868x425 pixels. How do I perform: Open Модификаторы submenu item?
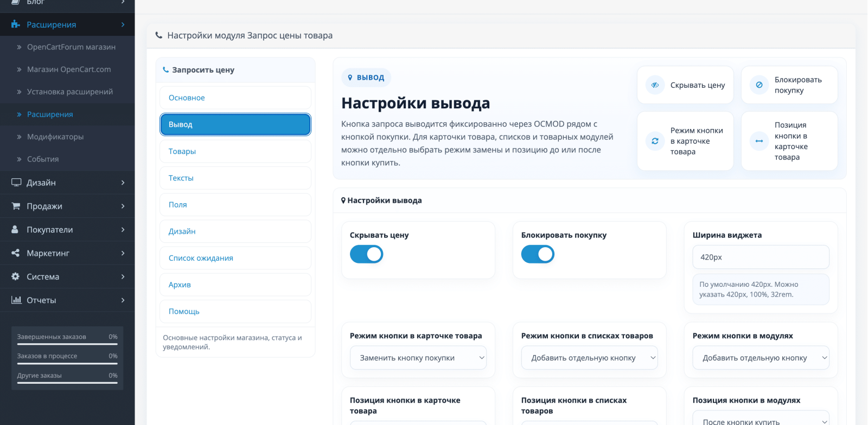(x=67, y=137)
